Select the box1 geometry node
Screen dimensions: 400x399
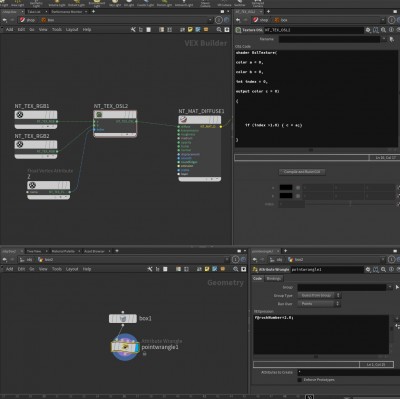point(123,318)
